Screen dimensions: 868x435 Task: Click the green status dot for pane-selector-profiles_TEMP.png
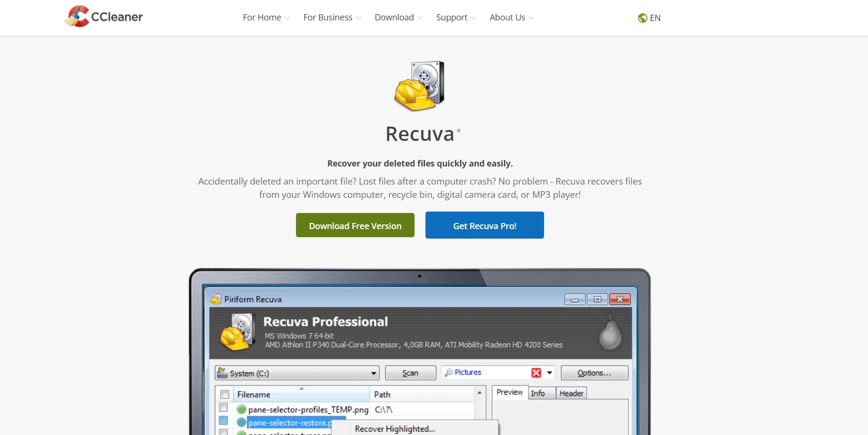click(241, 409)
